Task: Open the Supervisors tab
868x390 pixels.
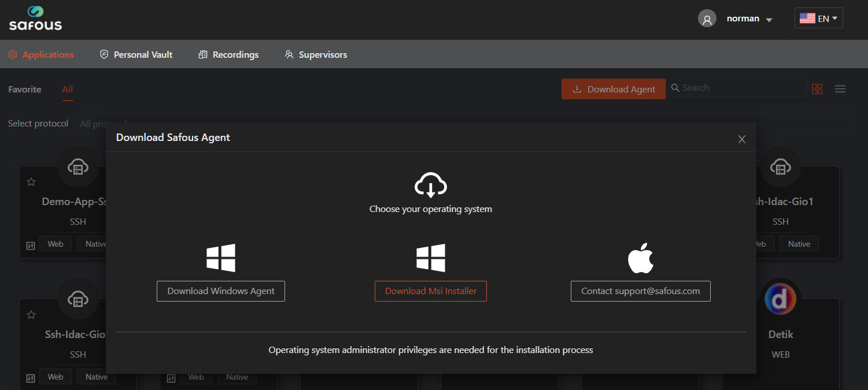Action: (316, 54)
